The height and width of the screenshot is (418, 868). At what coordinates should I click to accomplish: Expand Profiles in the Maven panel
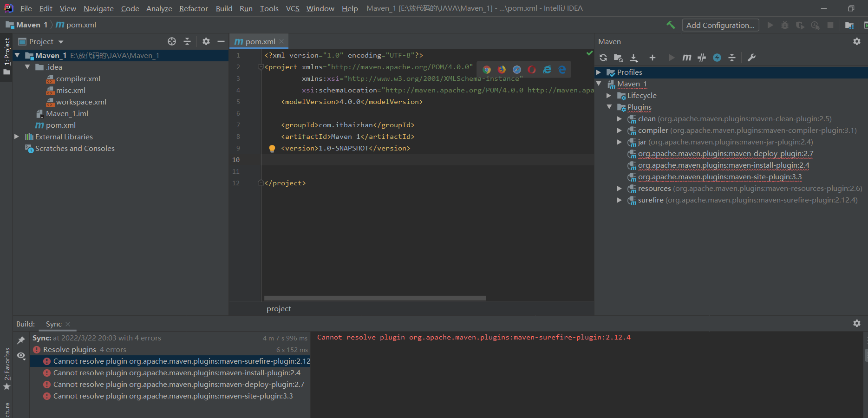[x=599, y=72]
